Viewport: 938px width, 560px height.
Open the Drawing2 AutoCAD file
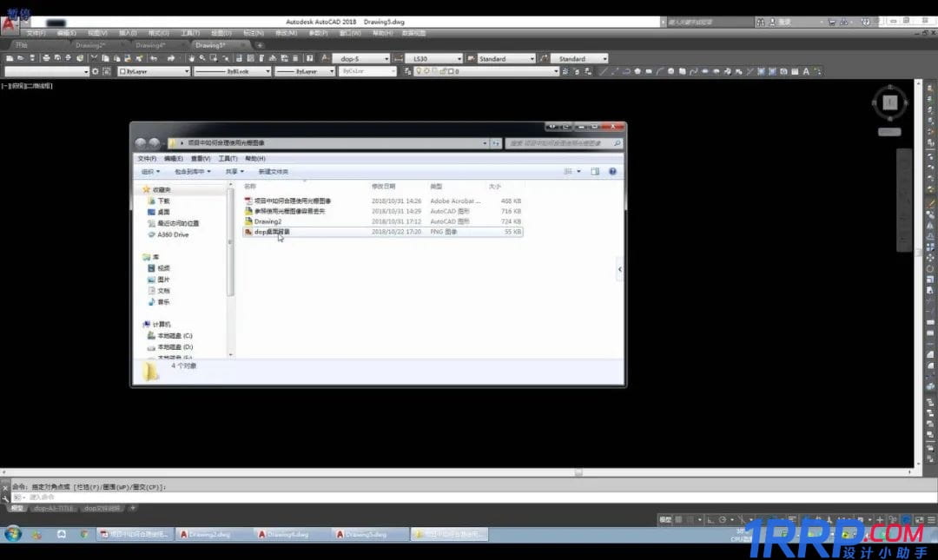268,221
